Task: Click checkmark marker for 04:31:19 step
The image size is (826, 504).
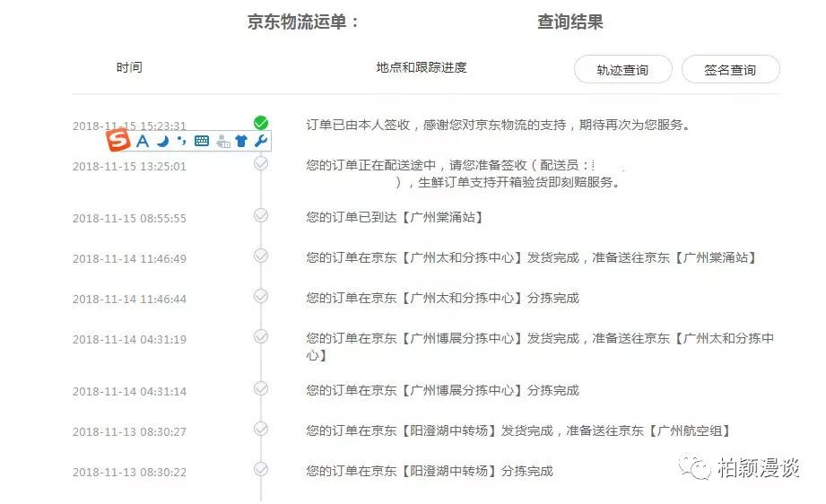Action: [261, 336]
